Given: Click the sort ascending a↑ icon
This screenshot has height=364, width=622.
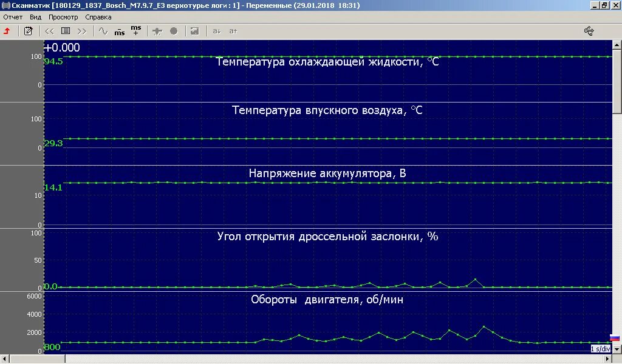Looking at the screenshot, I should coord(233,30).
